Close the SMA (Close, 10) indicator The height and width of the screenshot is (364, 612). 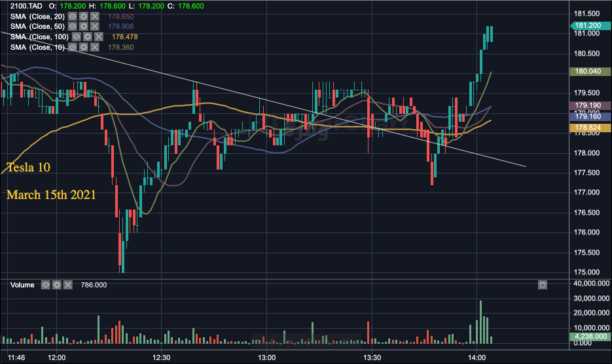pyautogui.click(x=95, y=47)
